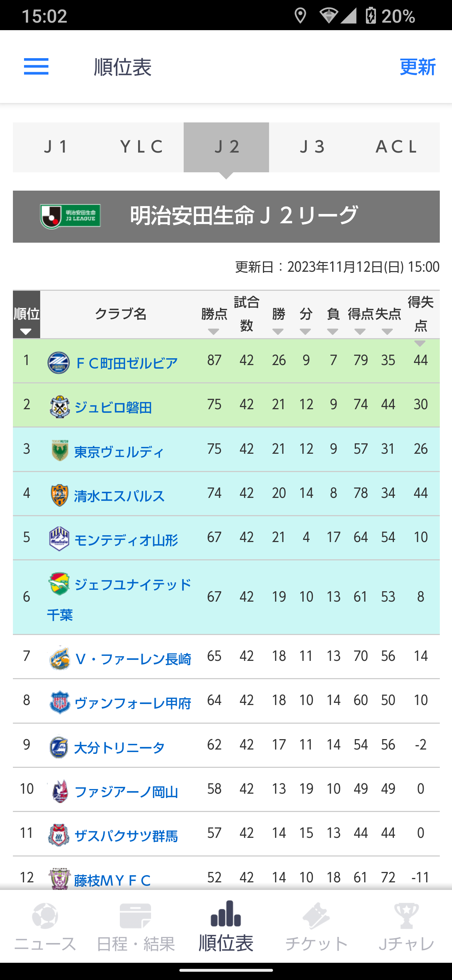The width and height of the screenshot is (452, 980).
Task: Tap the 明治安田生命 J2 League banner logo
Action: coord(70,216)
